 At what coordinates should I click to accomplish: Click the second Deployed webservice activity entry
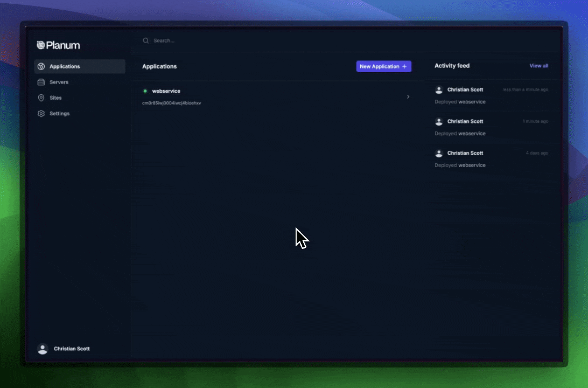pos(460,133)
